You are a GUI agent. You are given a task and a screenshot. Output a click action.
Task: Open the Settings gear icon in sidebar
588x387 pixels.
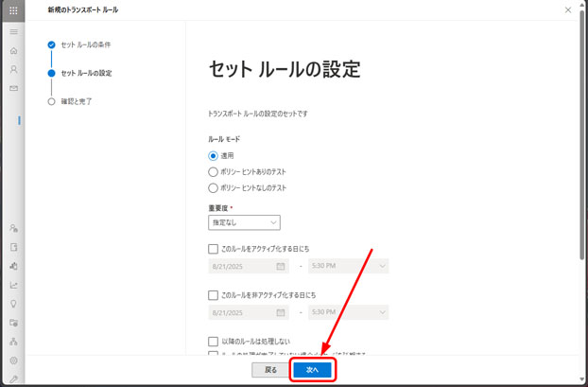(x=13, y=361)
